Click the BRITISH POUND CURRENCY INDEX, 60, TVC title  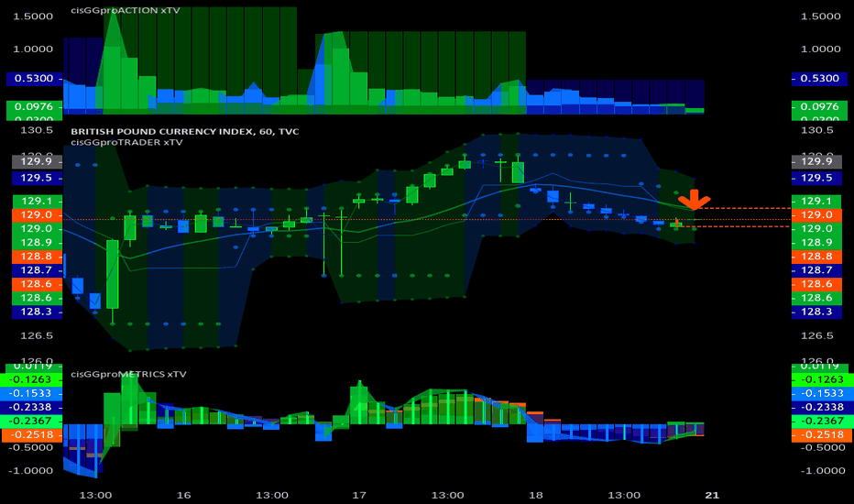pos(184,131)
